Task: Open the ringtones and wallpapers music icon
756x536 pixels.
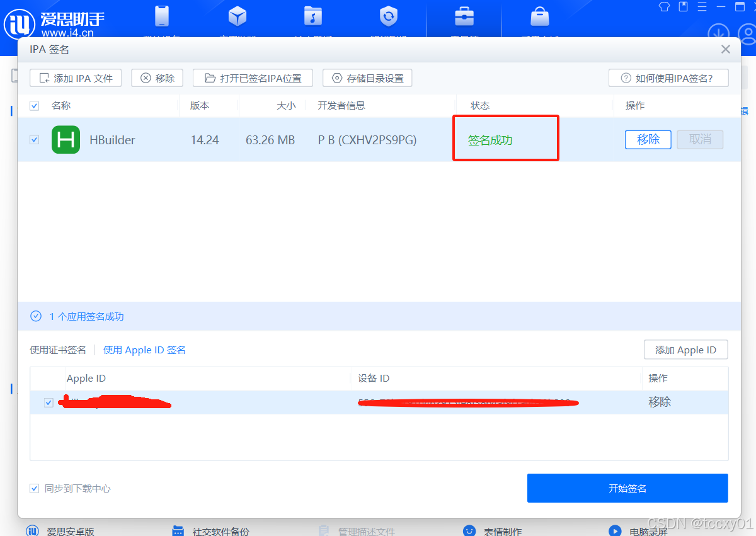Action: pos(313,16)
